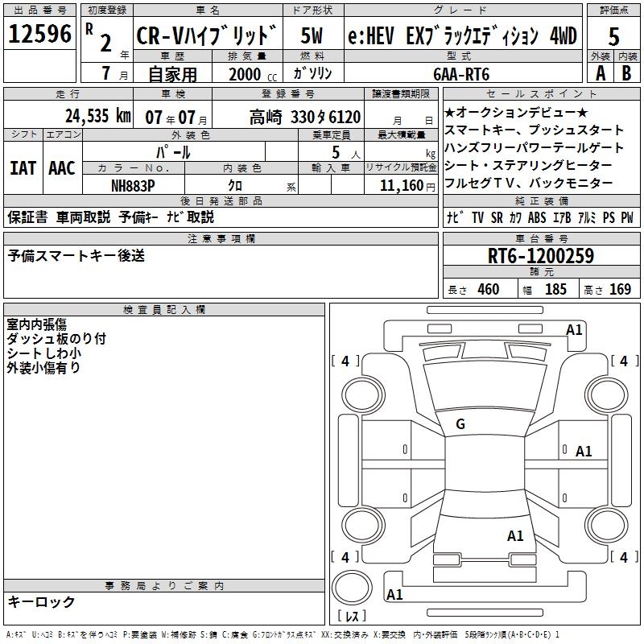644x644 pixels.
Task: Select the exterior grade A cell
Action: click(x=599, y=72)
